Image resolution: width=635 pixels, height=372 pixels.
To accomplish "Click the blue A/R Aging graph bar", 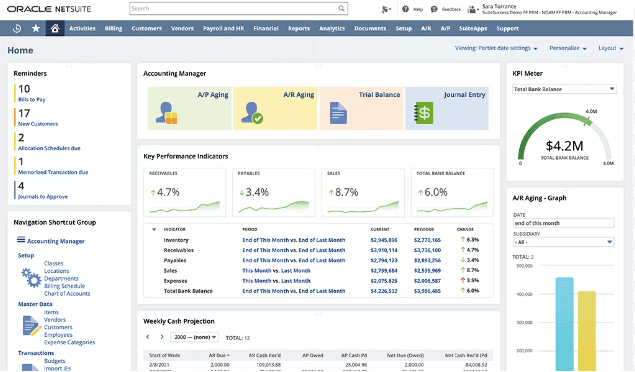I will (565, 324).
